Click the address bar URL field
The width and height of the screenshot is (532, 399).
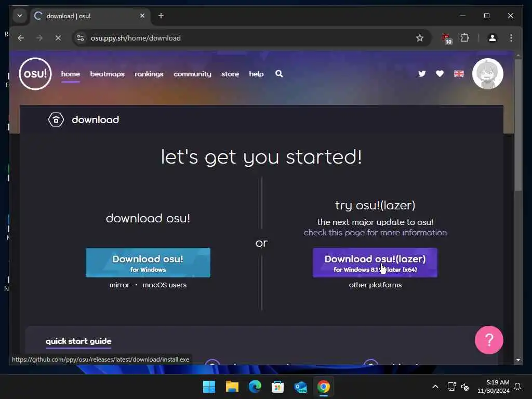pos(252,38)
